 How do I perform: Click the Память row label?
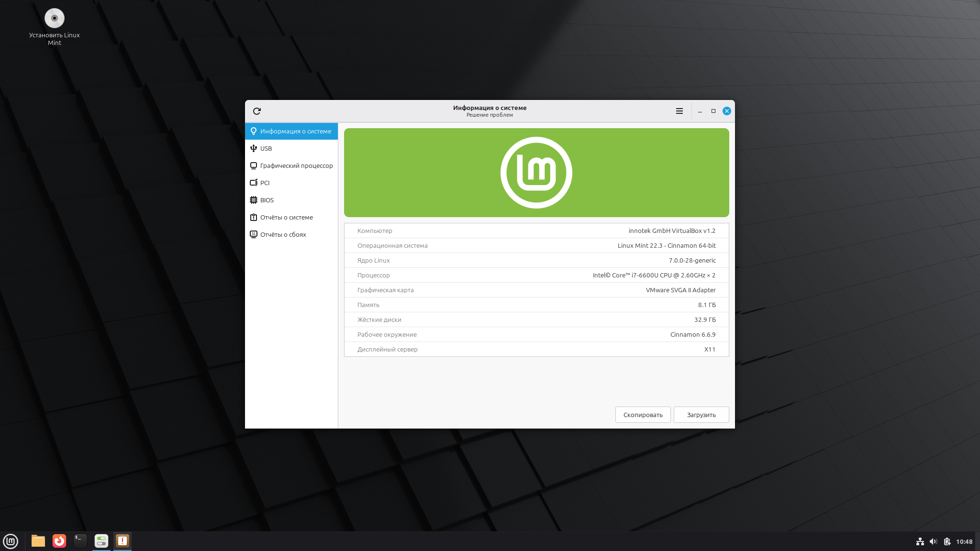[368, 305]
